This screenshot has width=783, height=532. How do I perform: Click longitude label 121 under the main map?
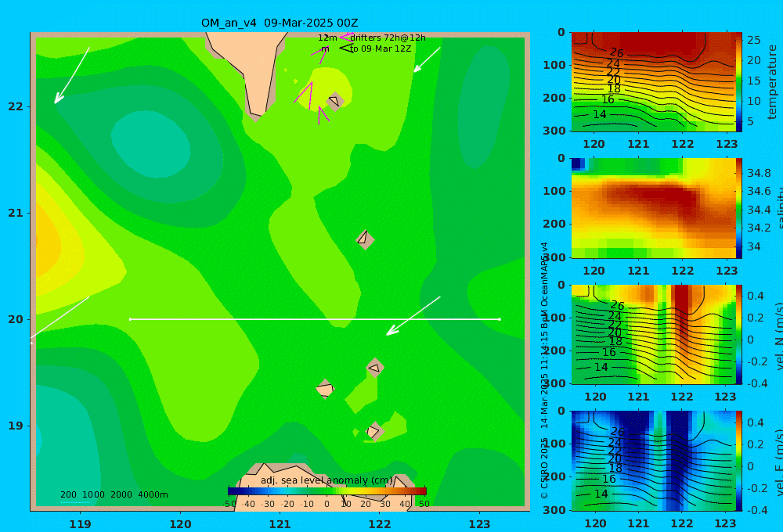[280, 524]
